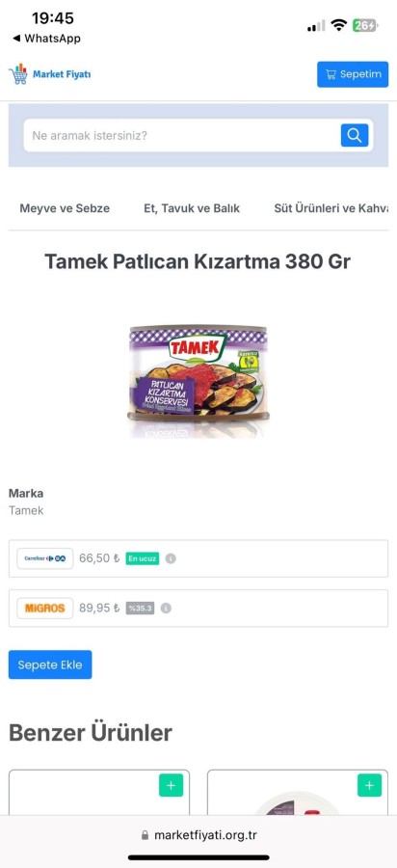397x868 pixels.
Task: Select the Meyve ve Sebze category
Action: (65, 208)
